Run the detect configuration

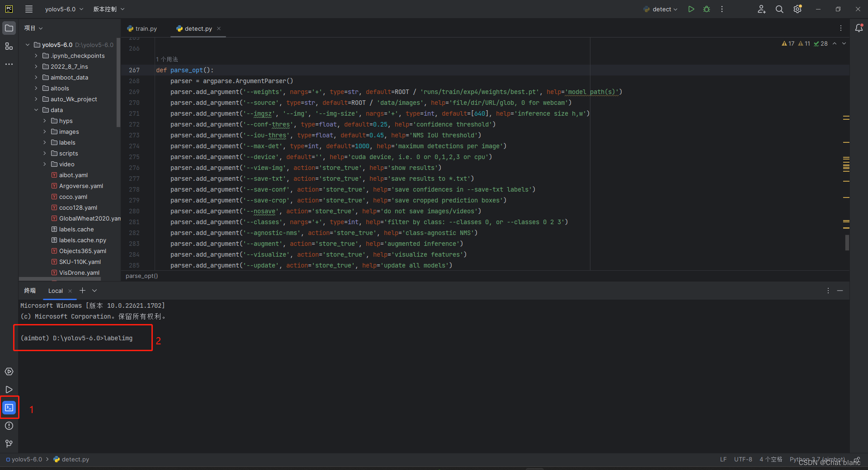tap(691, 9)
